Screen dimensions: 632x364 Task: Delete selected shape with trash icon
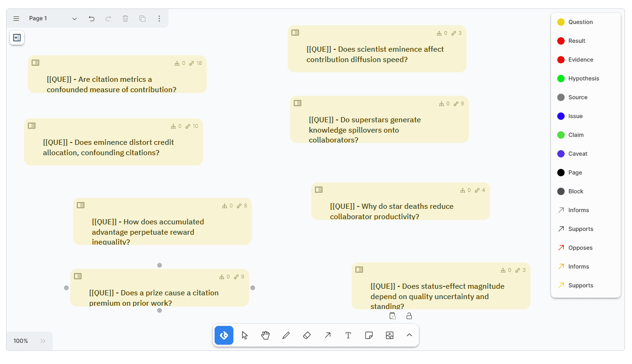point(125,18)
